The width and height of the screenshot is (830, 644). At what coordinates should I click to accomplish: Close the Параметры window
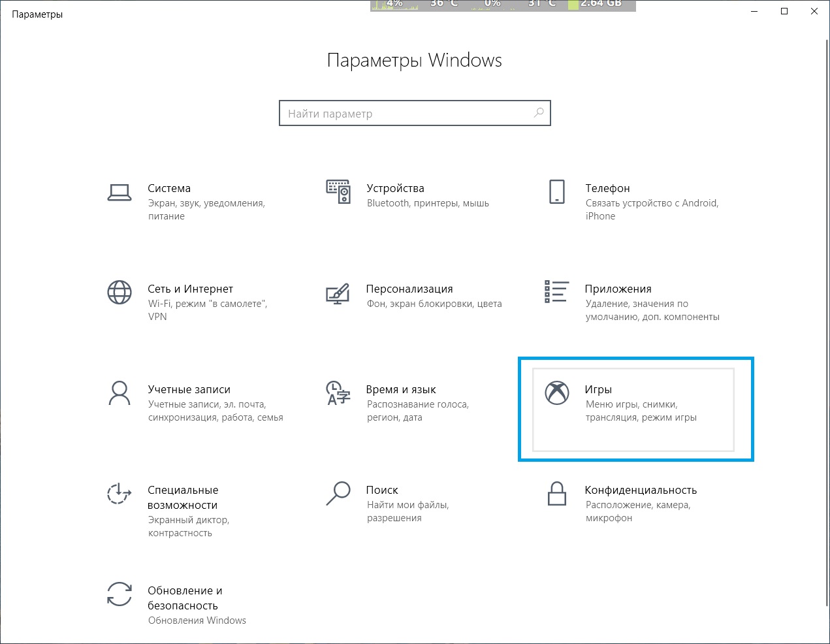814,11
